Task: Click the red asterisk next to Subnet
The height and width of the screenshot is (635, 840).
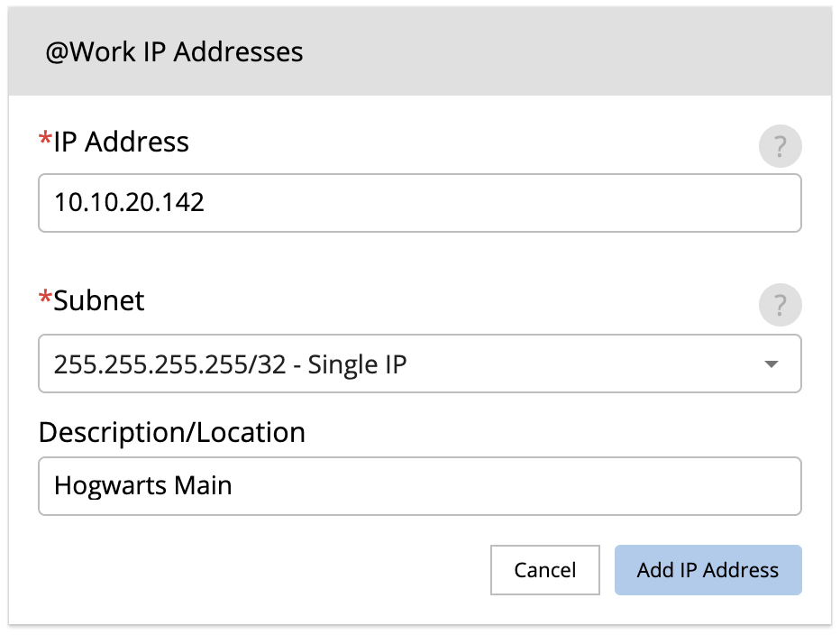Action: (46, 297)
